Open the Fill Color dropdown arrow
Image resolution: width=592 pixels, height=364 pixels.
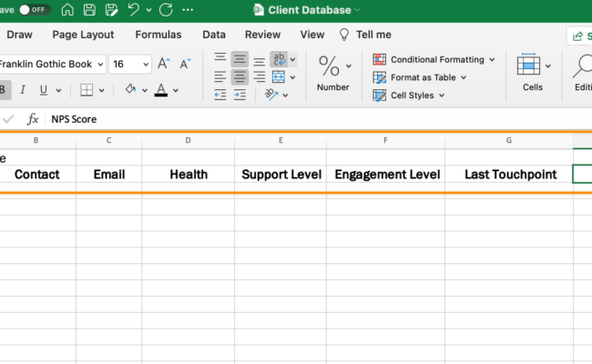[x=145, y=90]
